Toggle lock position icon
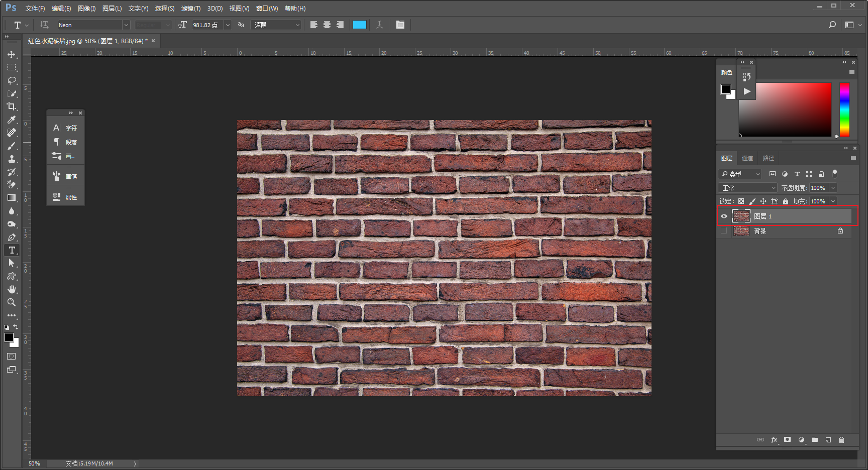Image resolution: width=868 pixels, height=470 pixels. click(763, 201)
